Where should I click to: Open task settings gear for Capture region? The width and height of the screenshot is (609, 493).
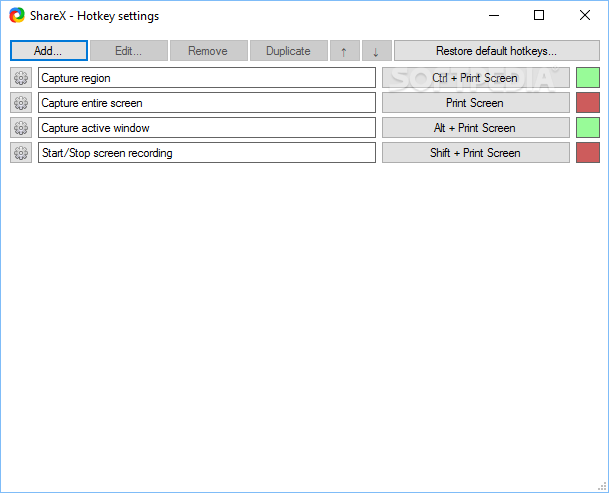(21, 78)
